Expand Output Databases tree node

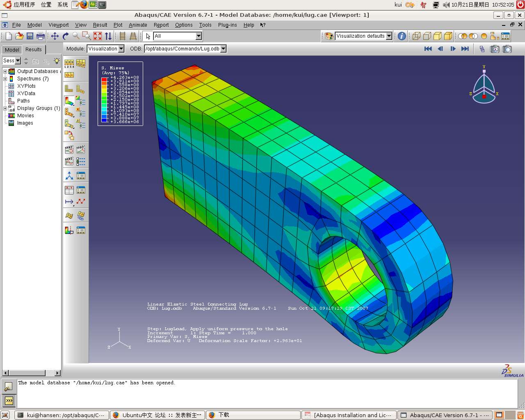(x=5, y=71)
